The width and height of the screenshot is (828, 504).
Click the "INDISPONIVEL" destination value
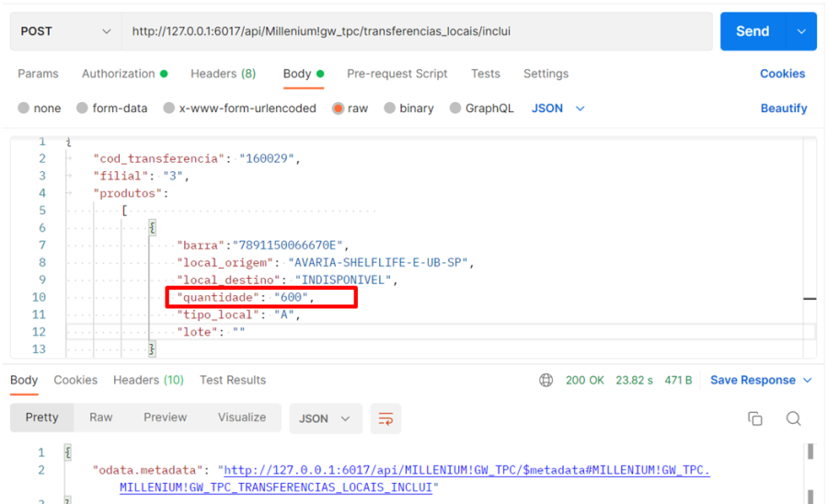343,280
